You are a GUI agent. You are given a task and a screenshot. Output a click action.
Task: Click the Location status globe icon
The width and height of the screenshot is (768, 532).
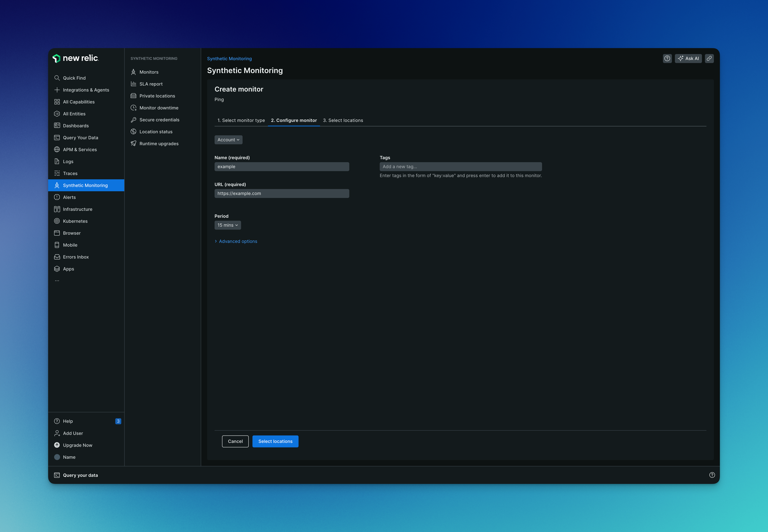[x=133, y=132]
